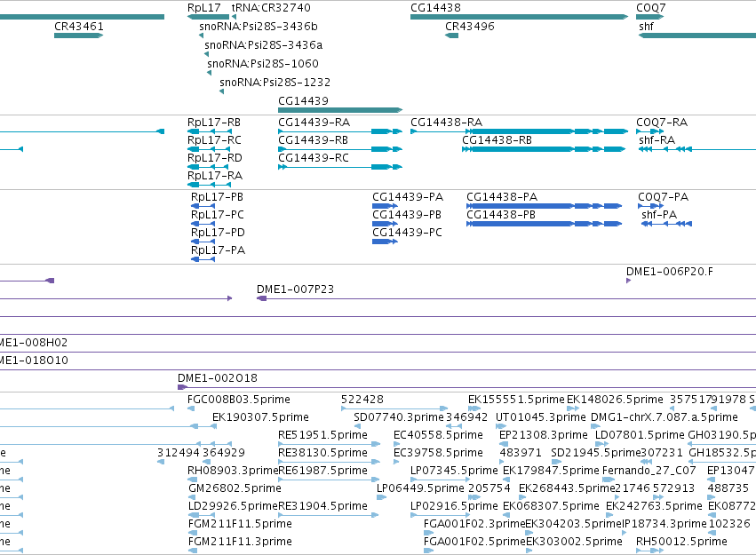Click the CG14439-RB transcript label
This screenshot has width=756, height=555.
tap(314, 140)
